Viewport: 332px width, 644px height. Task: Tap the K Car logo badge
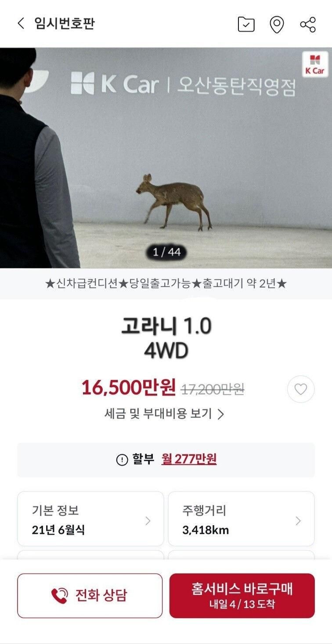(315, 64)
